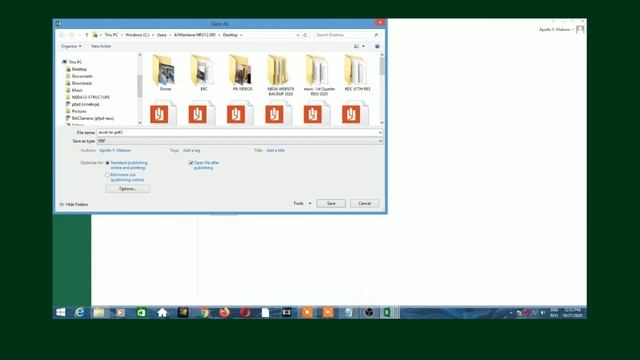Expand the File name history dropdown

380,132
